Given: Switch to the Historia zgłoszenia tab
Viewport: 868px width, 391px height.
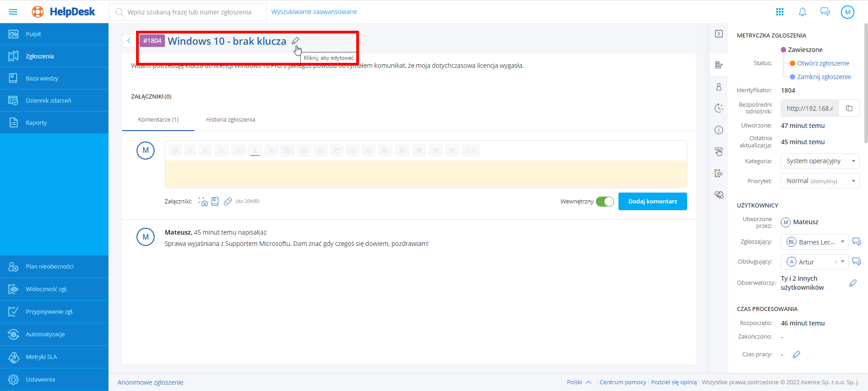Looking at the screenshot, I should click(x=231, y=120).
